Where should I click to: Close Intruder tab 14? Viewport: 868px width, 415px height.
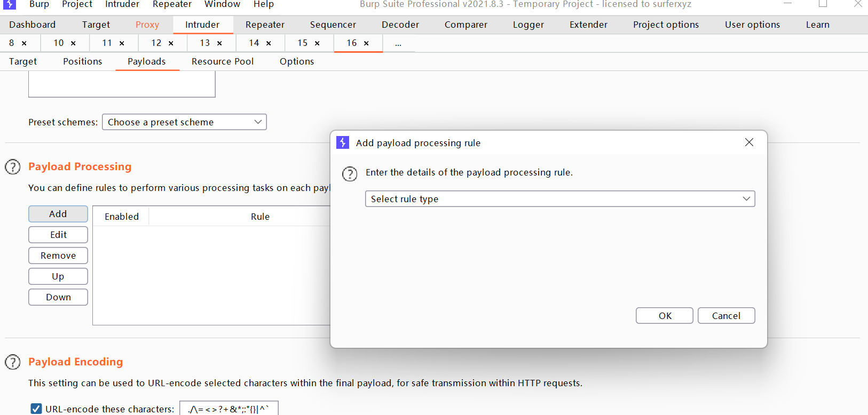[x=269, y=43]
